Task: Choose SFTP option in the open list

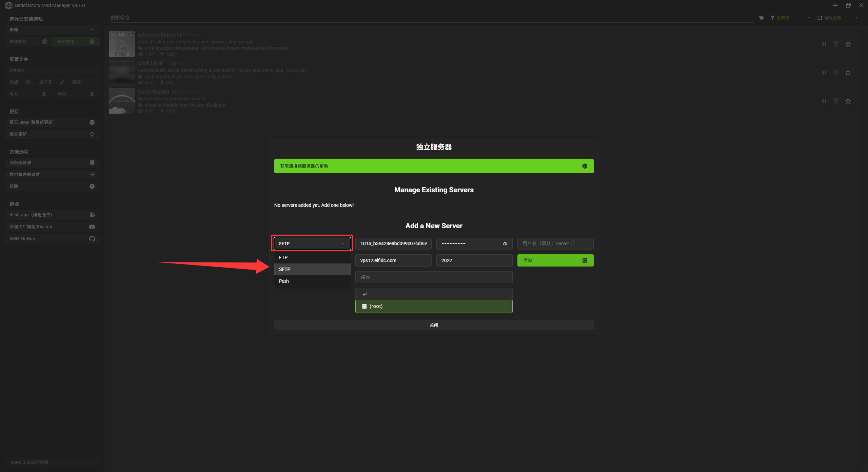Action: pos(312,269)
